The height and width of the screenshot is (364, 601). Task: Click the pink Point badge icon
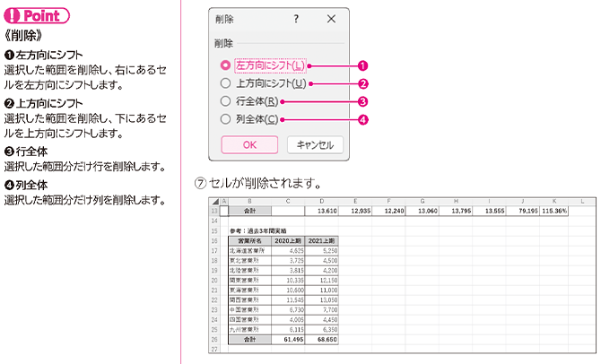click(36, 18)
